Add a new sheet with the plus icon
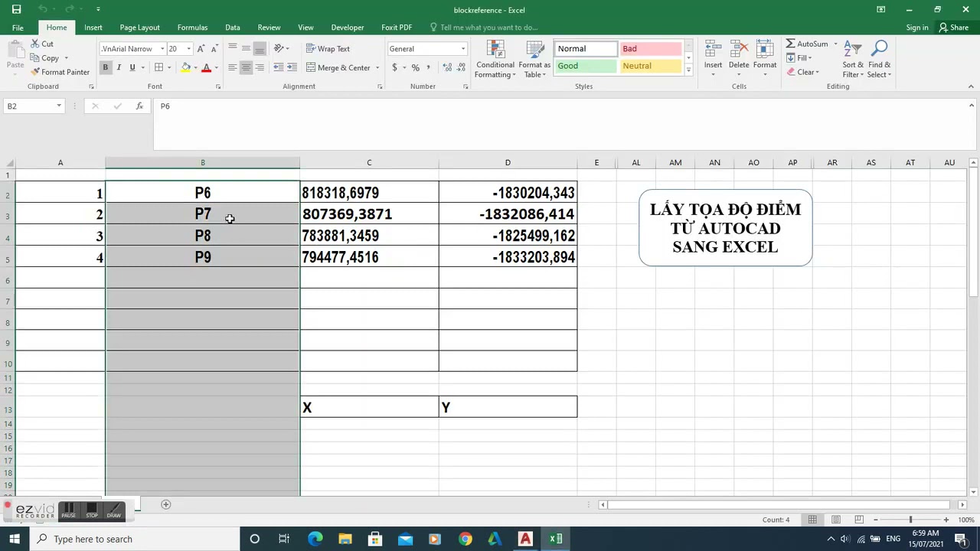 [x=165, y=504]
